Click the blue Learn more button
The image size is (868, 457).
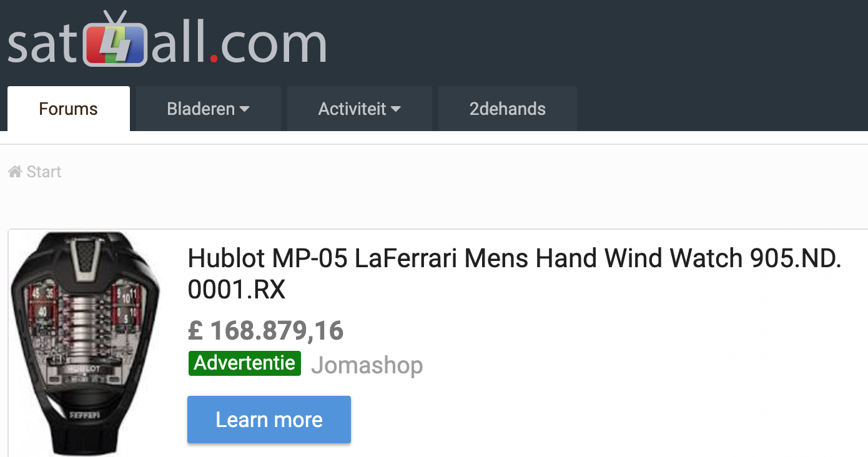(269, 420)
